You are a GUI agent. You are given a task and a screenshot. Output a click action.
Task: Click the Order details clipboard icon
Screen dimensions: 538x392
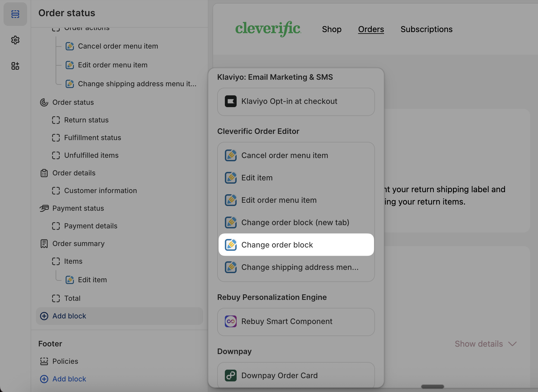44,173
